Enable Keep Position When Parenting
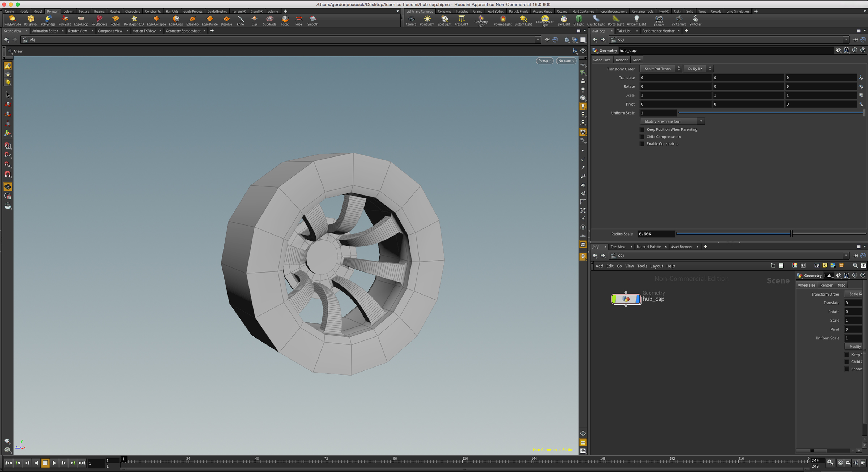This screenshot has width=868, height=472. [x=642, y=129]
